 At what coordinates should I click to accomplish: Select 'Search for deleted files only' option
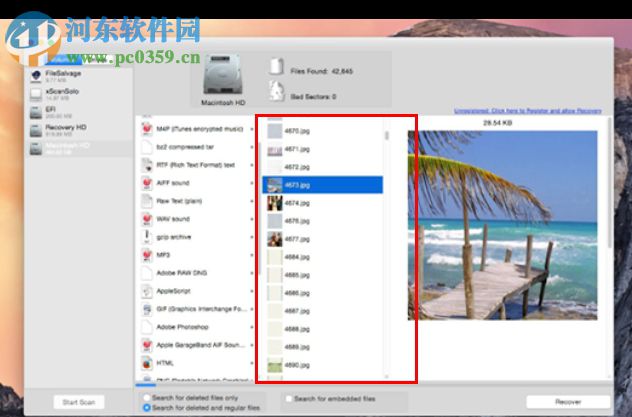(147, 398)
